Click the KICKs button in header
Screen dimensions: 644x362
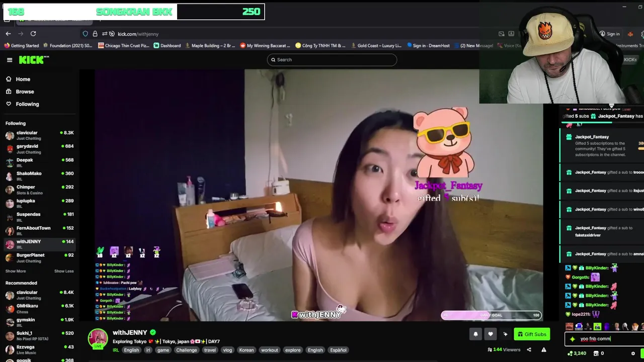point(630,60)
